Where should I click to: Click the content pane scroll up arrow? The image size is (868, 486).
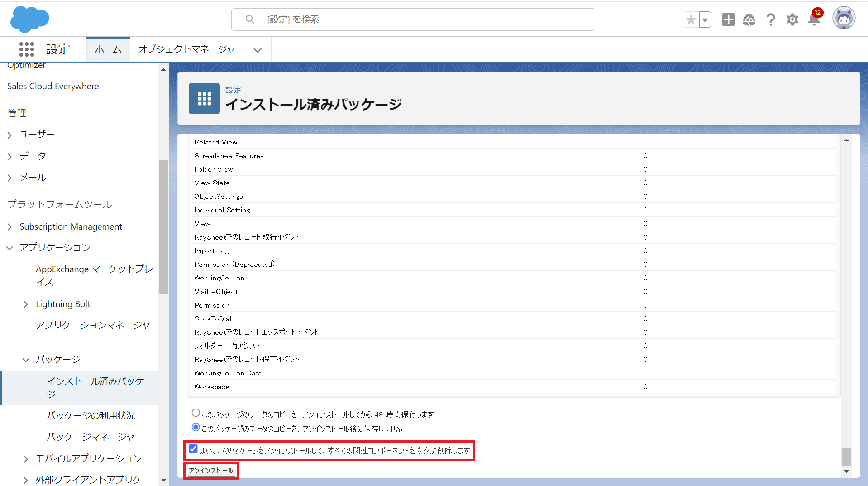pyautogui.click(x=846, y=140)
